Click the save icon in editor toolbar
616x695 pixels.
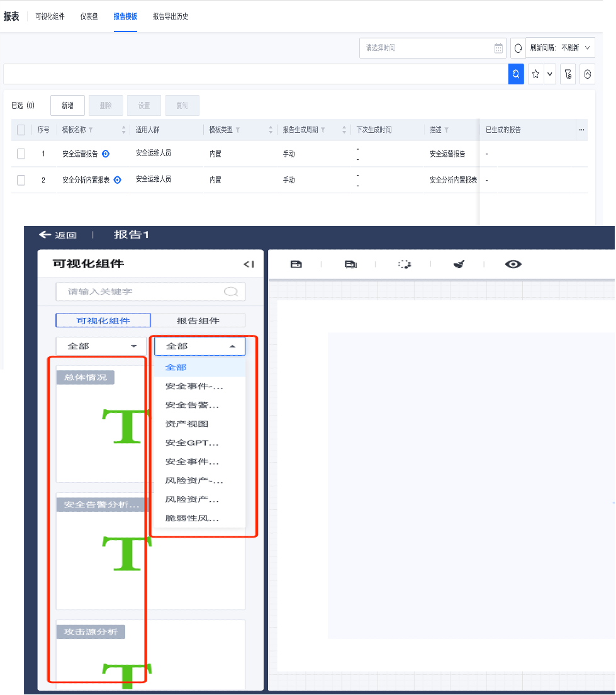(296, 264)
